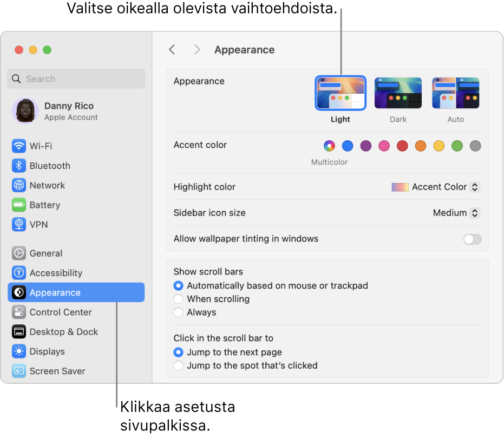The width and height of the screenshot is (504, 438).
Task: Pick the orange accent color
Action: pos(421,146)
